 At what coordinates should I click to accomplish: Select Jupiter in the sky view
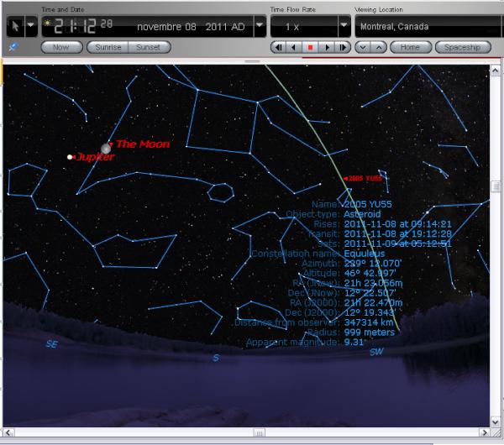click(70, 157)
